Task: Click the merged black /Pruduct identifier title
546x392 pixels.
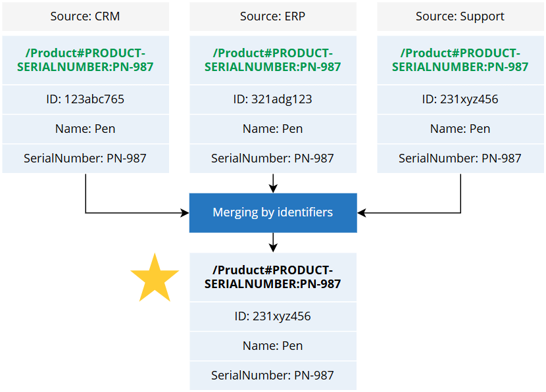Action: pyautogui.click(x=273, y=277)
